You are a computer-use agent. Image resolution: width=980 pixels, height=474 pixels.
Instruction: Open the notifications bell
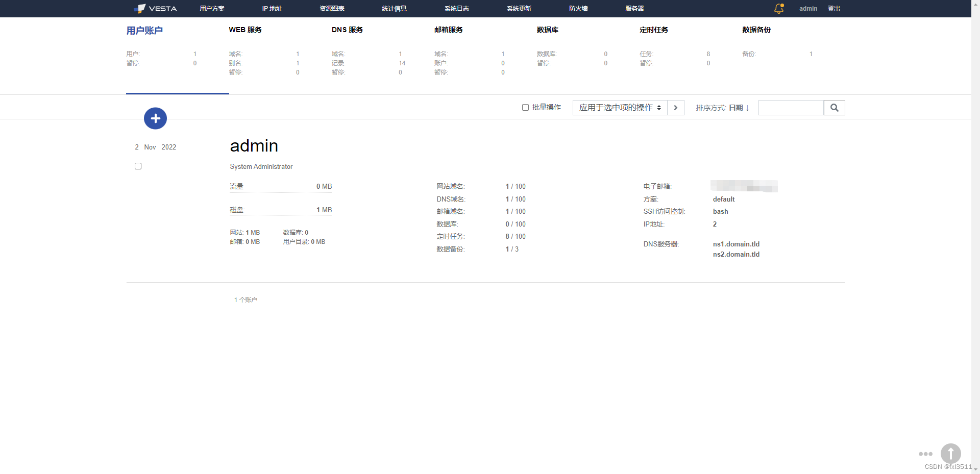pos(779,8)
